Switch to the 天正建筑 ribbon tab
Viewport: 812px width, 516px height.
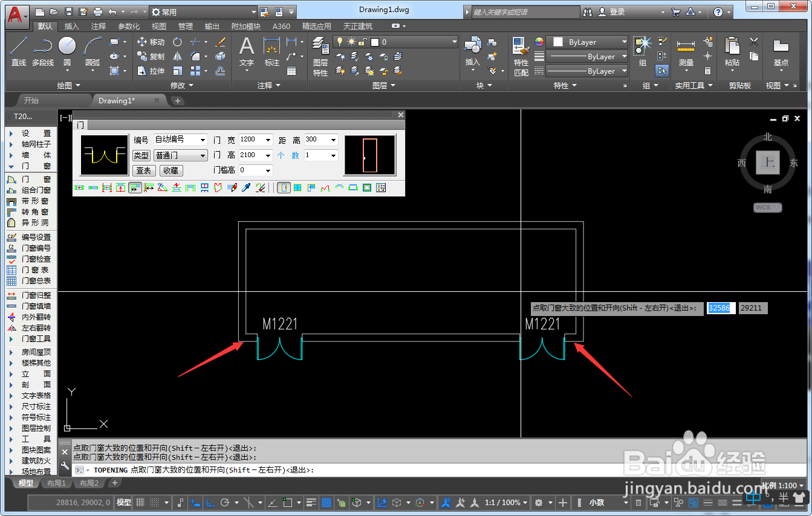click(x=358, y=26)
